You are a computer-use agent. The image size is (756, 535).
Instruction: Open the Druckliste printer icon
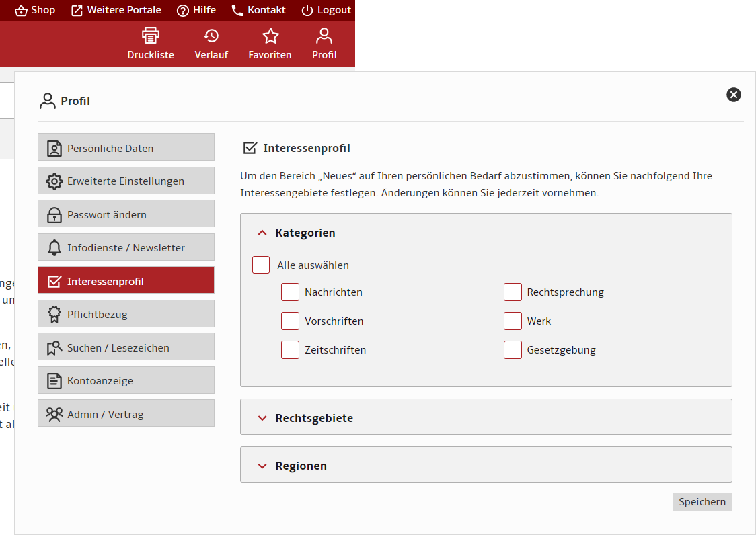click(x=151, y=36)
